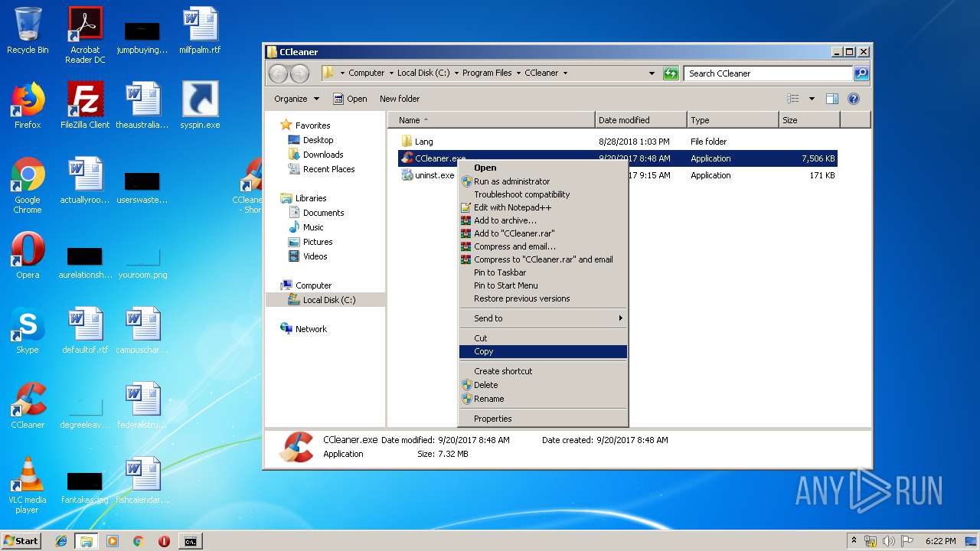
Task: Choose Add to archive...
Action: (543, 220)
